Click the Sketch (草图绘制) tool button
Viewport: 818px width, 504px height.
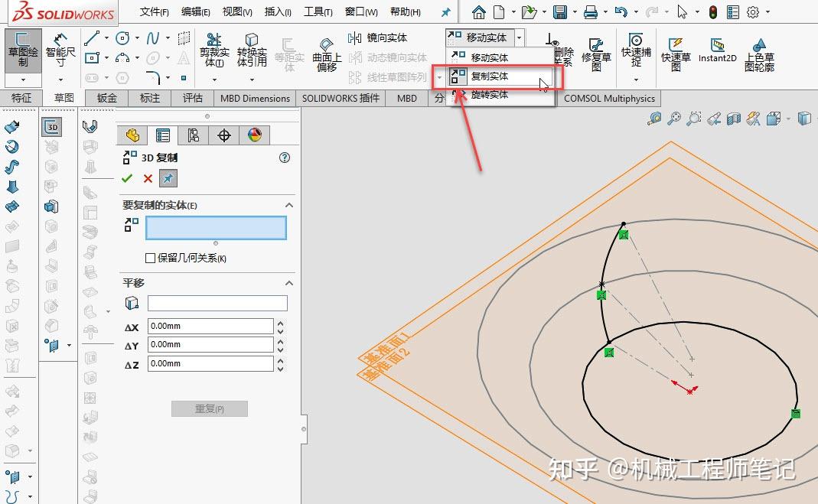[23, 50]
